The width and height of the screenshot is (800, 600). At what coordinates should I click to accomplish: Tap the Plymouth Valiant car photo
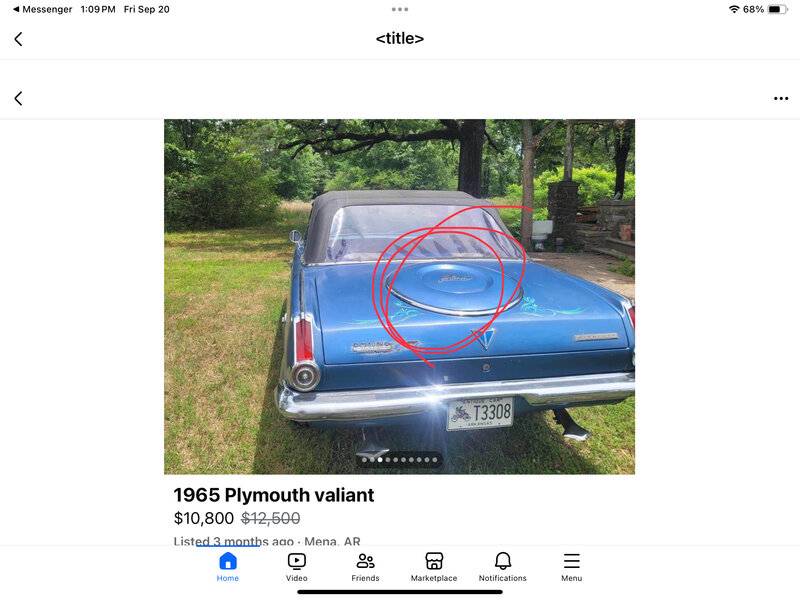399,296
